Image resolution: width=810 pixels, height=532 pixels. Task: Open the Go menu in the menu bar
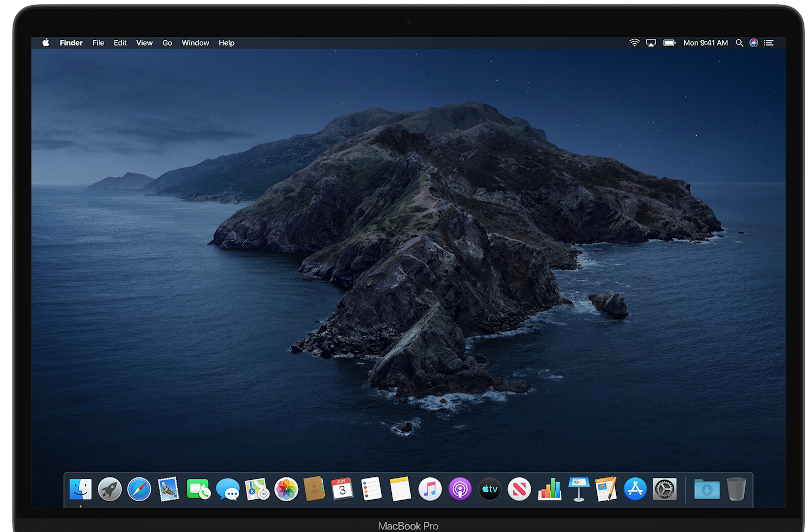point(167,43)
